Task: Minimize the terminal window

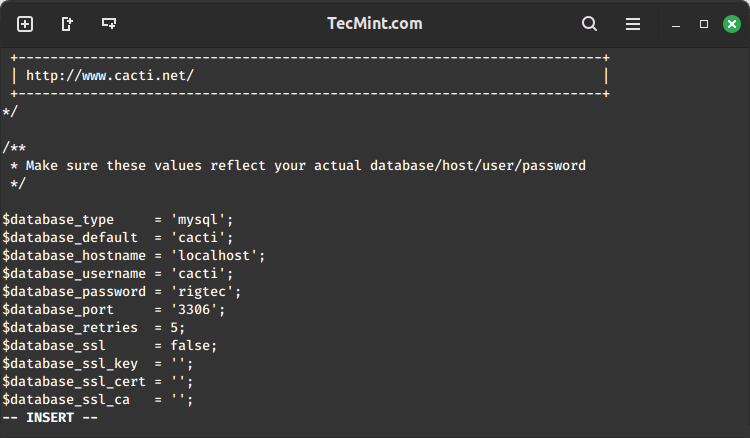Action: tap(677, 24)
